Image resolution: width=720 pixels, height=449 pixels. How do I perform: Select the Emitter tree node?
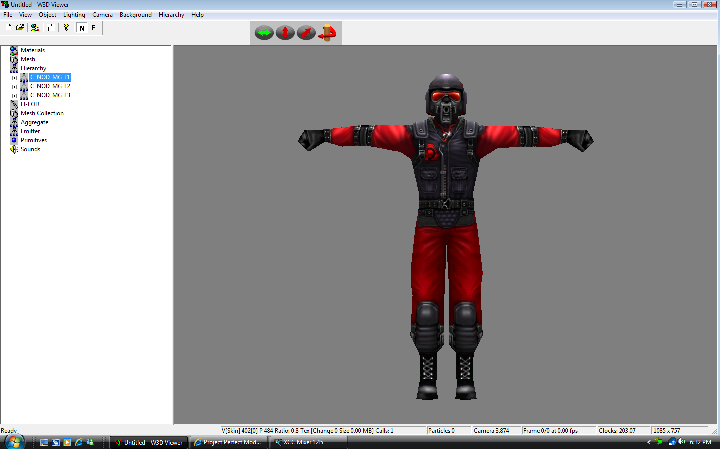[x=30, y=131]
